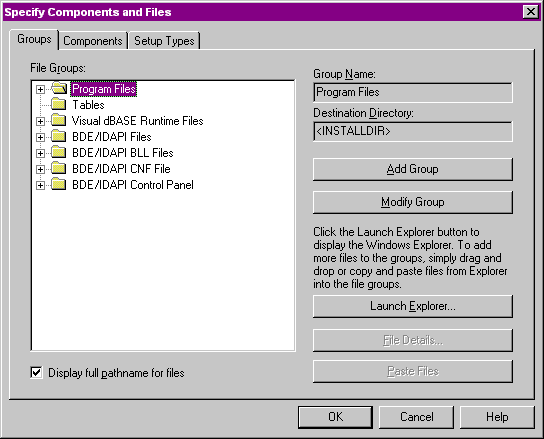
Task: Uncheck Display full pathname for files
Action: (36, 373)
